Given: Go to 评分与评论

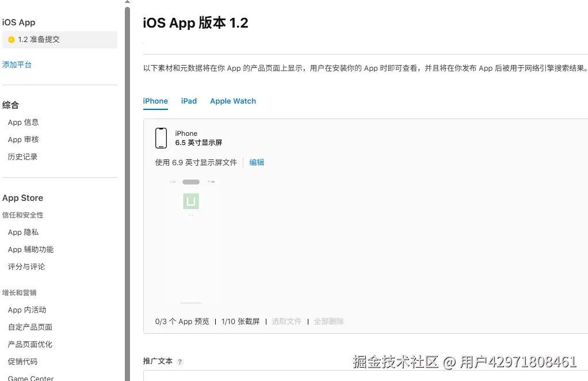Looking at the screenshot, I should (x=26, y=266).
